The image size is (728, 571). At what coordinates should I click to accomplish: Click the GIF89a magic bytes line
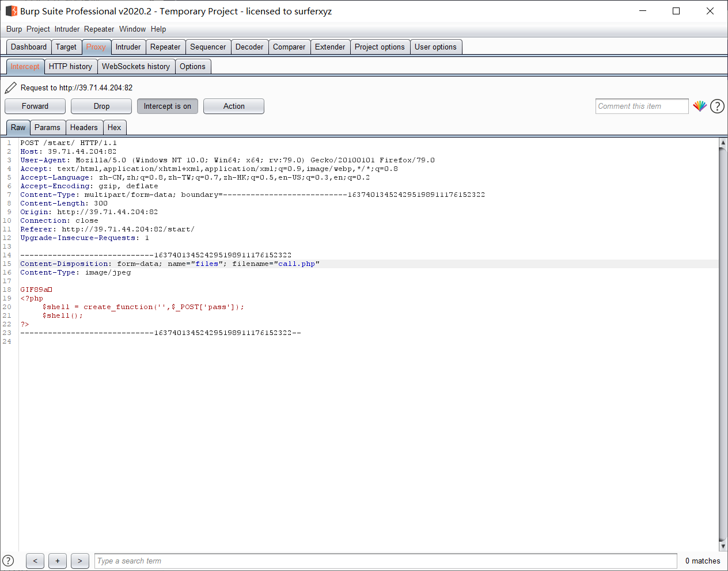point(36,290)
